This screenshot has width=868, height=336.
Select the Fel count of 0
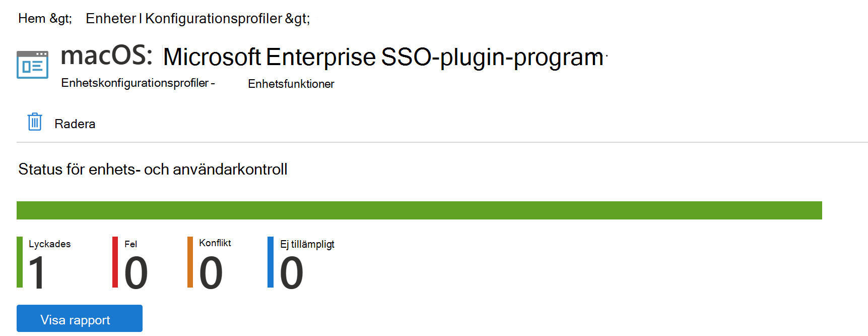(135, 272)
